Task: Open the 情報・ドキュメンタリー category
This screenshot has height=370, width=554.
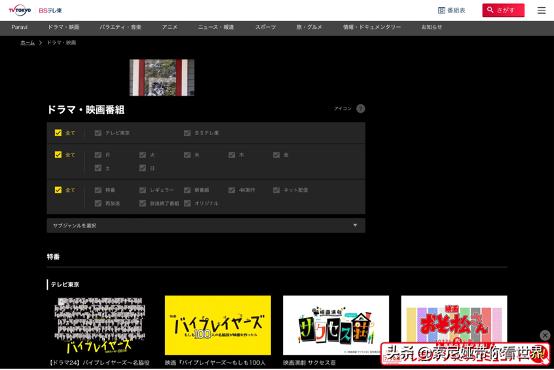Action: (372, 27)
